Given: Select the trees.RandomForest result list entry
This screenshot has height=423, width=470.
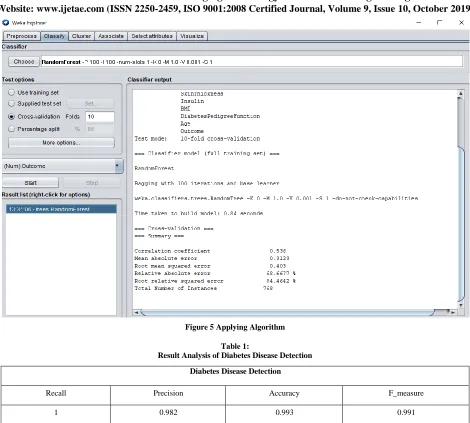Looking at the screenshot, I should tap(61, 209).
